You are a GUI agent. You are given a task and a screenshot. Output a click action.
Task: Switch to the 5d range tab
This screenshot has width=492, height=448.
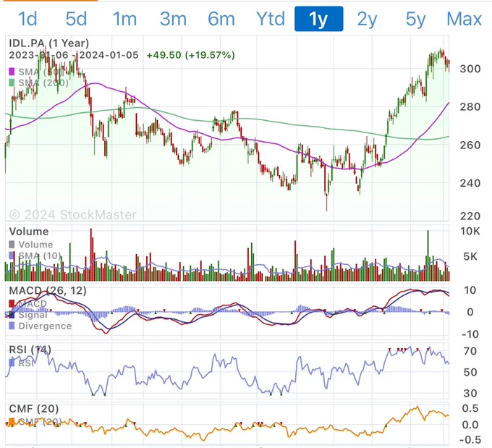click(76, 19)
